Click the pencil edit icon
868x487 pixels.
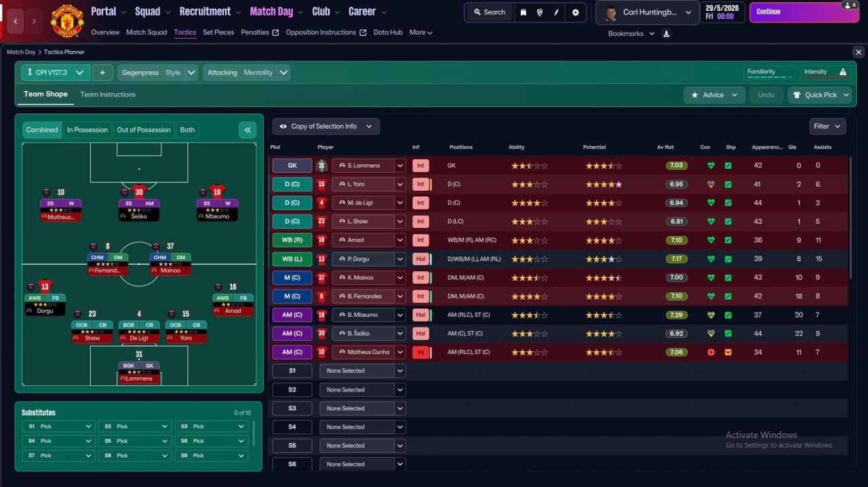(557, 12)
